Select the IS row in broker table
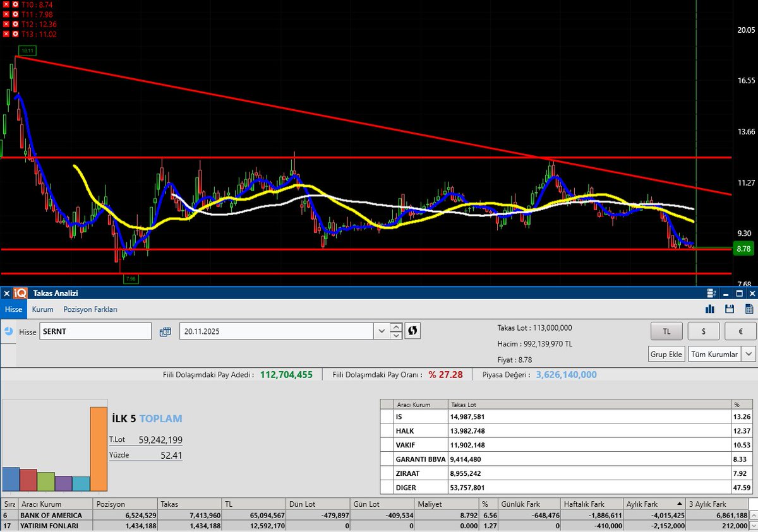 [567, 417]
